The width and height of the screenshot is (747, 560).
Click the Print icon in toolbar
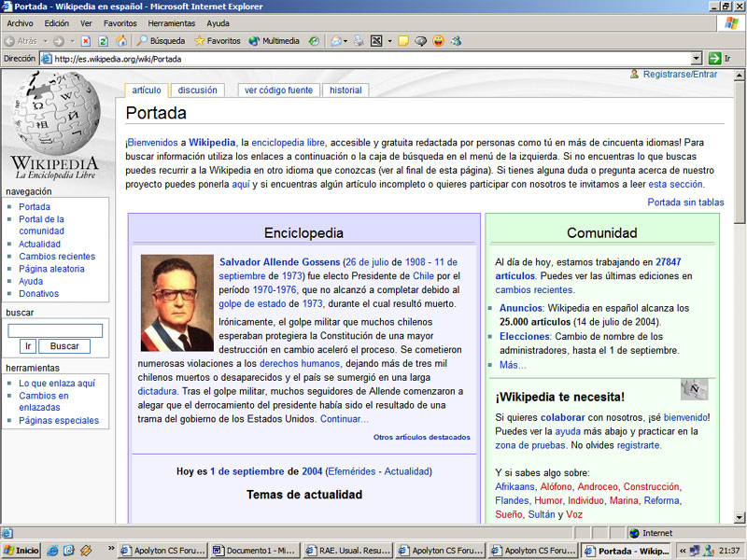click(x=359, y=41)
